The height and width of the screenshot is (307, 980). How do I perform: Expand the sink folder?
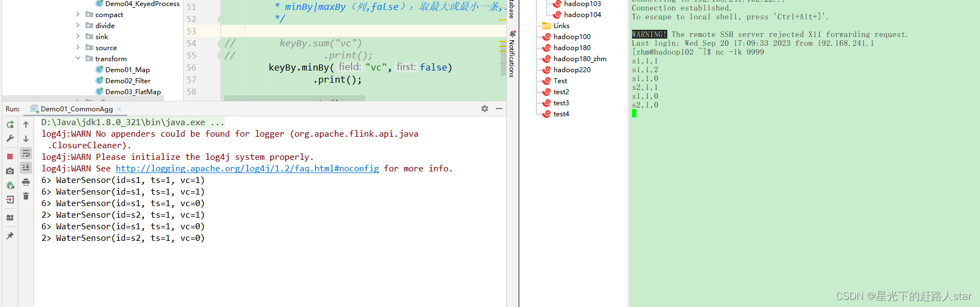[78, 36]
